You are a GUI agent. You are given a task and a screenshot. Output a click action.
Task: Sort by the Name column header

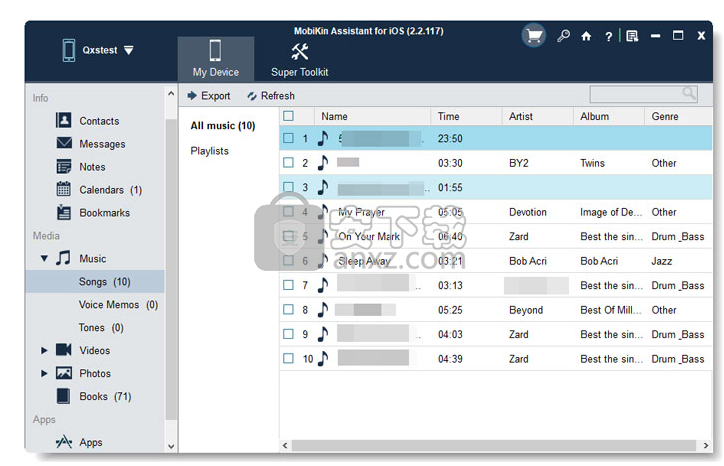(372, 116)
